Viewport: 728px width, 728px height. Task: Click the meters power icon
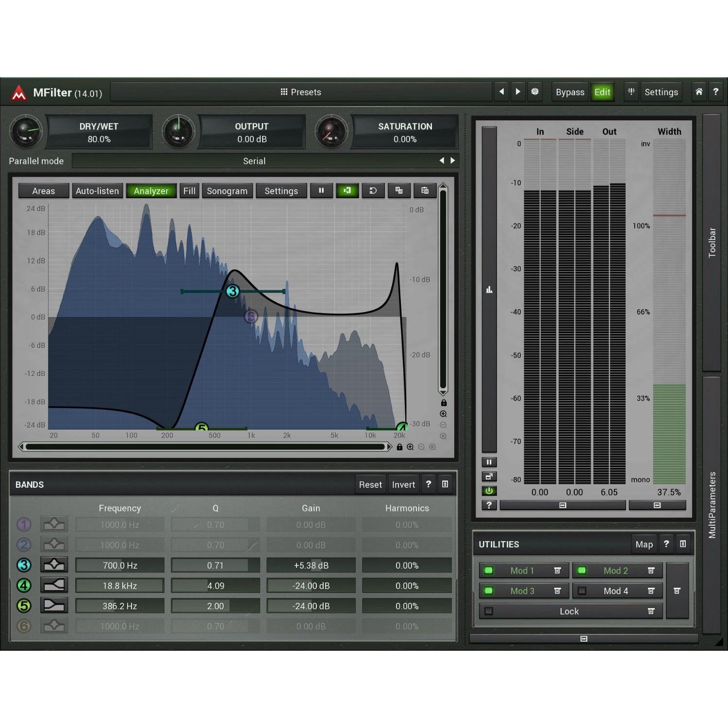[x=489, y=491]
